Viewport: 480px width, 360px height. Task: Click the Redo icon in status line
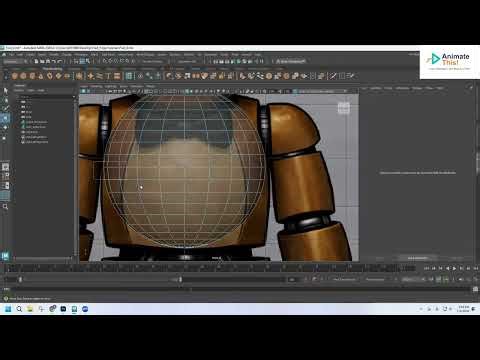point(60,61)
